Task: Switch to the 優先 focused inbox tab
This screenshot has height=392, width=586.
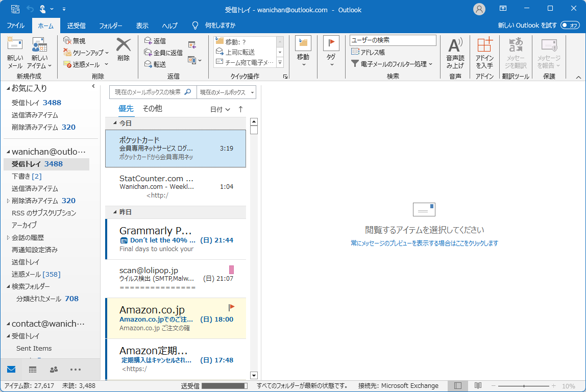Action: coord(126,108)
